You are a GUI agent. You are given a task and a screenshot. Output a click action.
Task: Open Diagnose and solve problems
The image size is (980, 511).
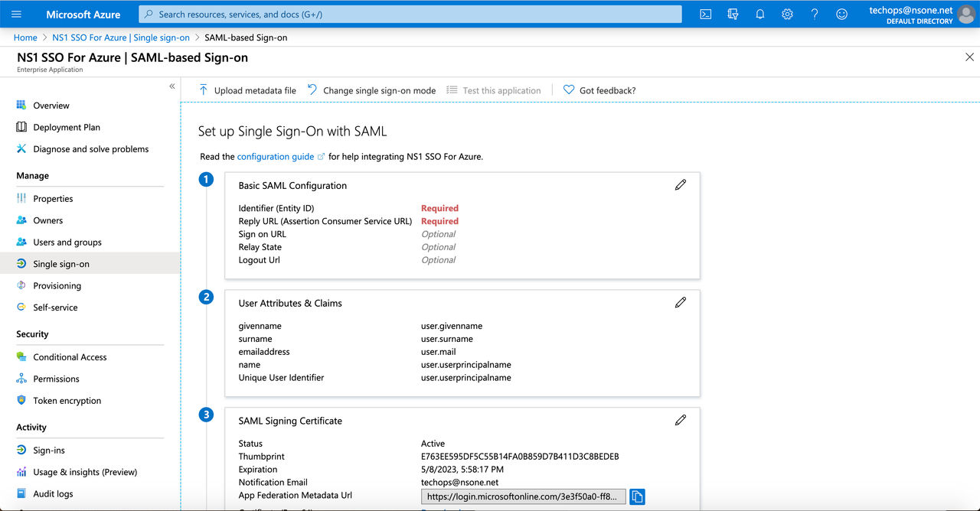click(90, 149)
